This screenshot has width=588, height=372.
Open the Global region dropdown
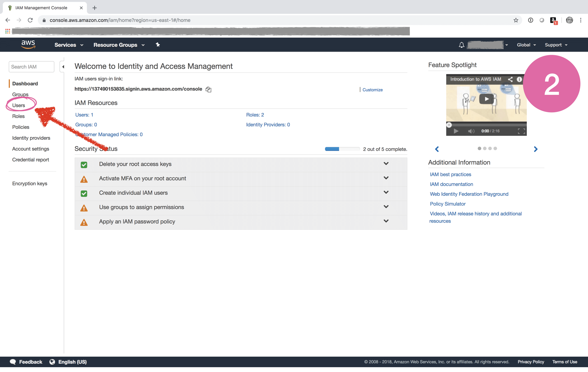(526, 45)
